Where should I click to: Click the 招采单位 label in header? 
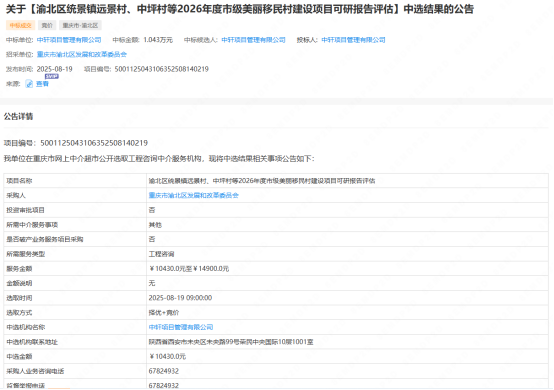tap(20, 54)
